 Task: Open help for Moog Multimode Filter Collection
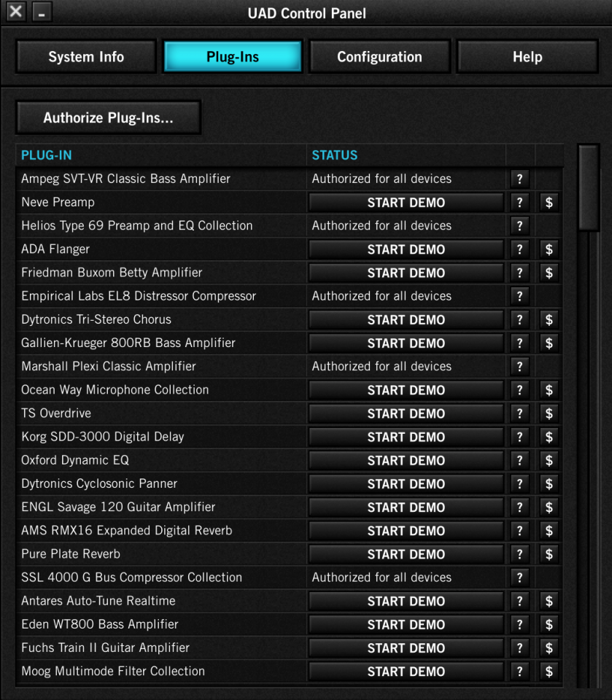(519, 672)
